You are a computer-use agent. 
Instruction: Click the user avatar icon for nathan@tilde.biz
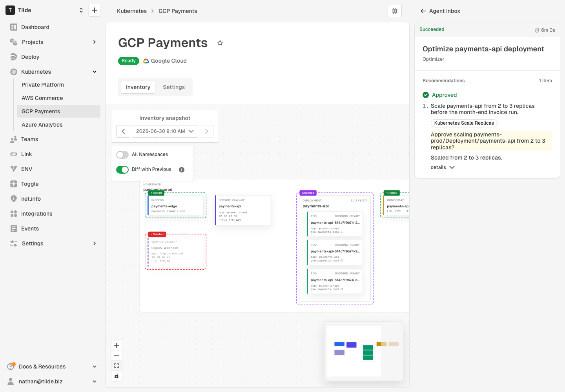tap(11, 381)
